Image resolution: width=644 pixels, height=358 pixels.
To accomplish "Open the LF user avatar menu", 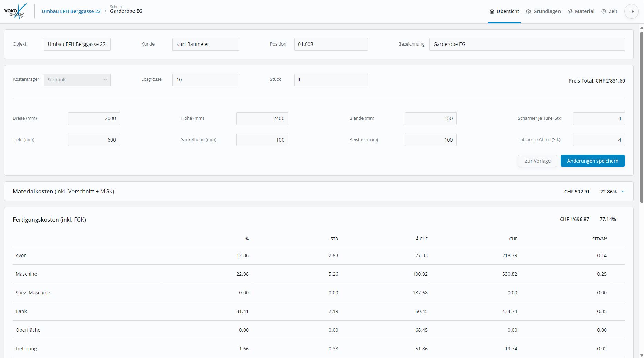I will click(x=631, y=11).
